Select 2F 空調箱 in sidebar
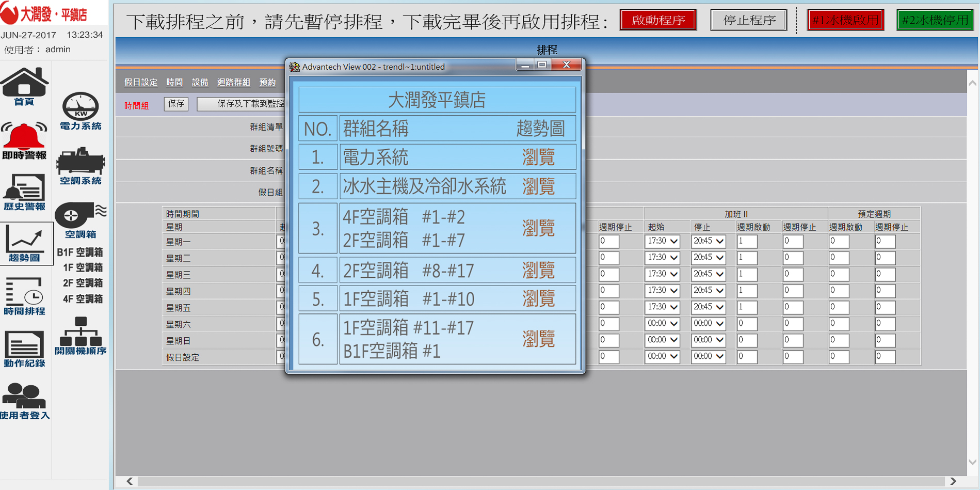The height and width of the screenshot is (490, 980). pos(83,283)
